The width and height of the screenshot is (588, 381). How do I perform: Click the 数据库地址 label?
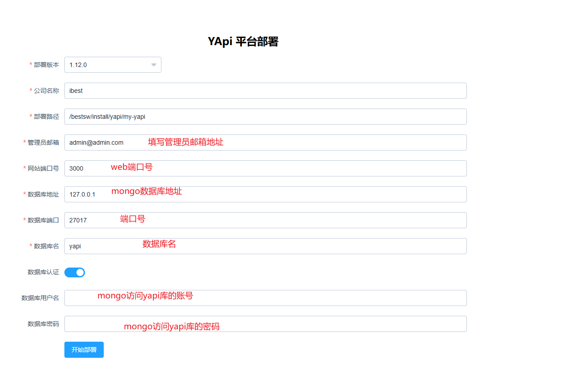(43, 194)
